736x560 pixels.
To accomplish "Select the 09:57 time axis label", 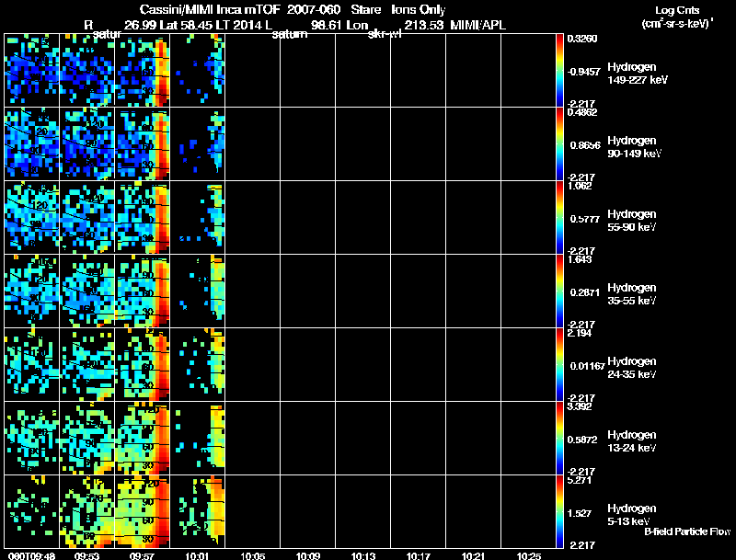I will point(142,555).
